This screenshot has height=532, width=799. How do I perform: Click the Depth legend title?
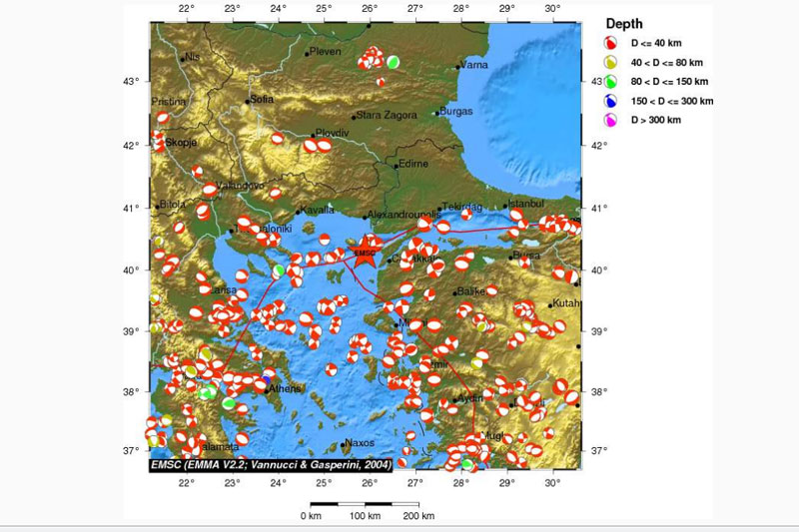(x=624, y=24)
